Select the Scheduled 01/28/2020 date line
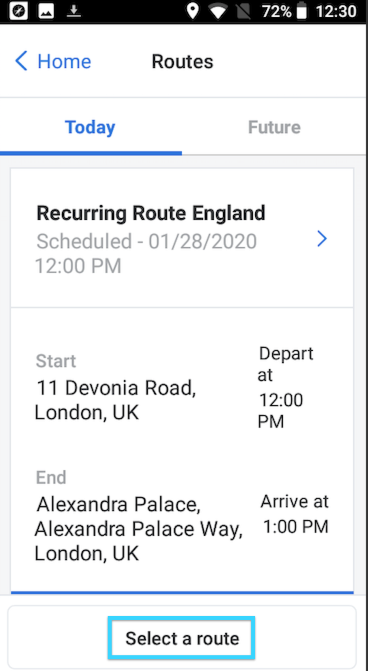This screenshot has width=368, height=671. click(x=146, y=254)
